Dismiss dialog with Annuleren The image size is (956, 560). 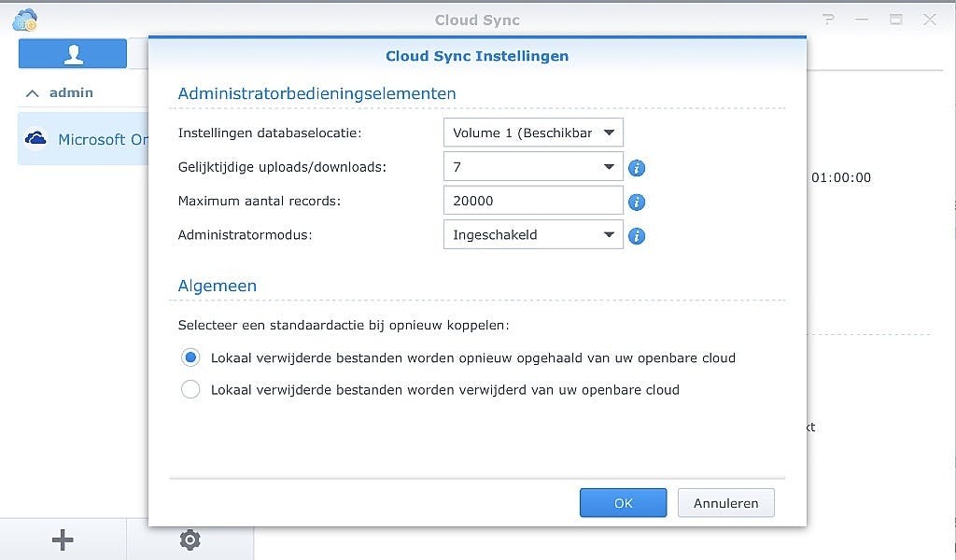click(x=725, y=502)
